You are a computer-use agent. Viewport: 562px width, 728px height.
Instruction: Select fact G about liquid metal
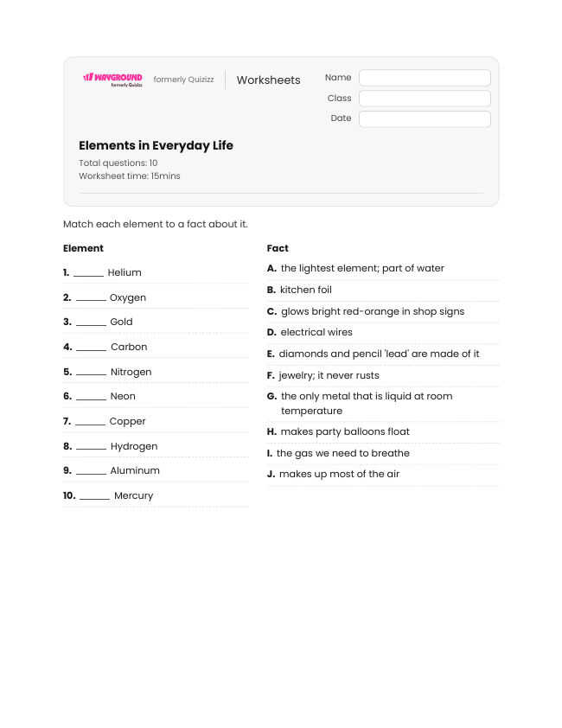(x=383, y=404)
